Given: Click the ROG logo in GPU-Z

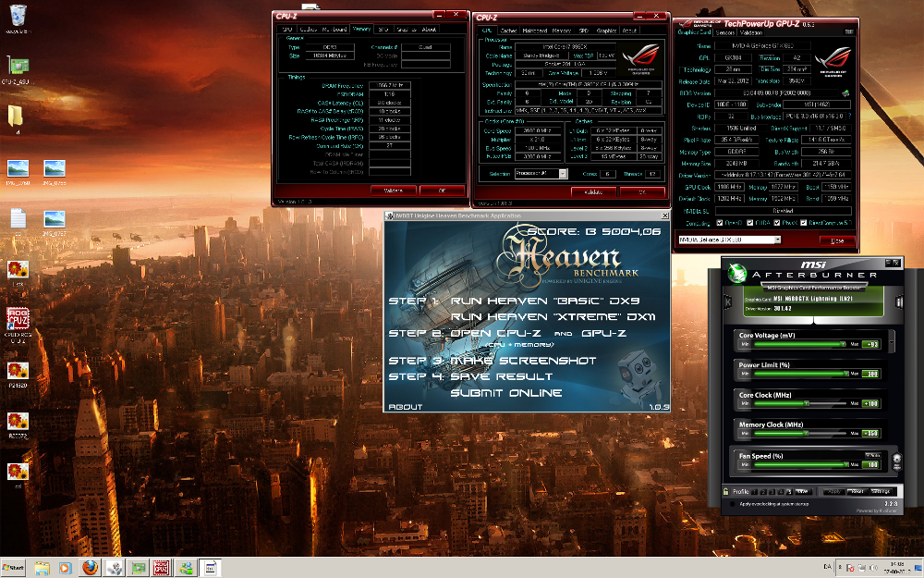Looking at the screenshot, I should 833,61.
